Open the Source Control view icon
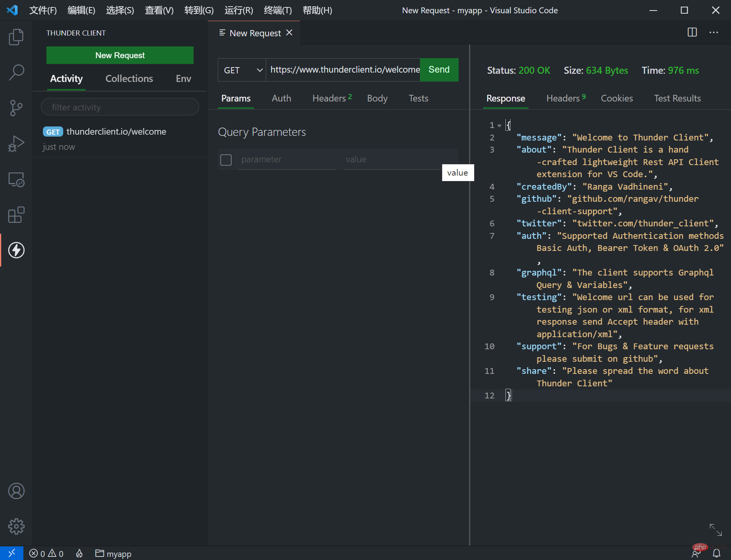This screenshot has height=560, width=731. (16, 108)
